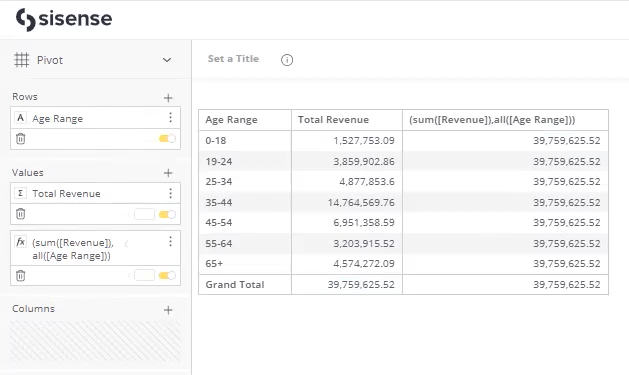
Task: Toggle the Age Range row off
Action: (167, 139)
